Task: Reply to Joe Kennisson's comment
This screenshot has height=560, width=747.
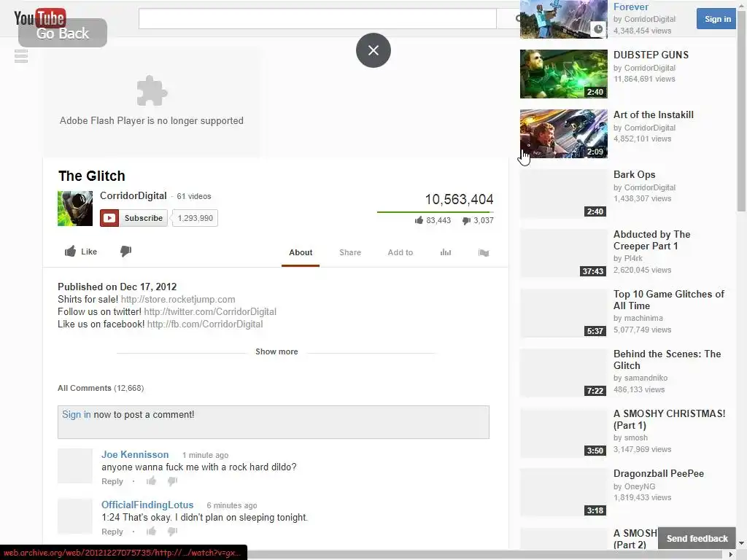Action: 112,481
